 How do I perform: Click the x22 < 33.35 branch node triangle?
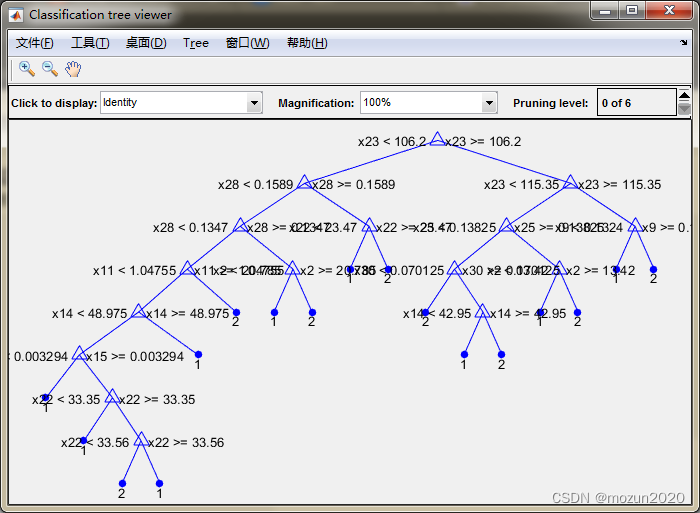[x=112, y=396]
